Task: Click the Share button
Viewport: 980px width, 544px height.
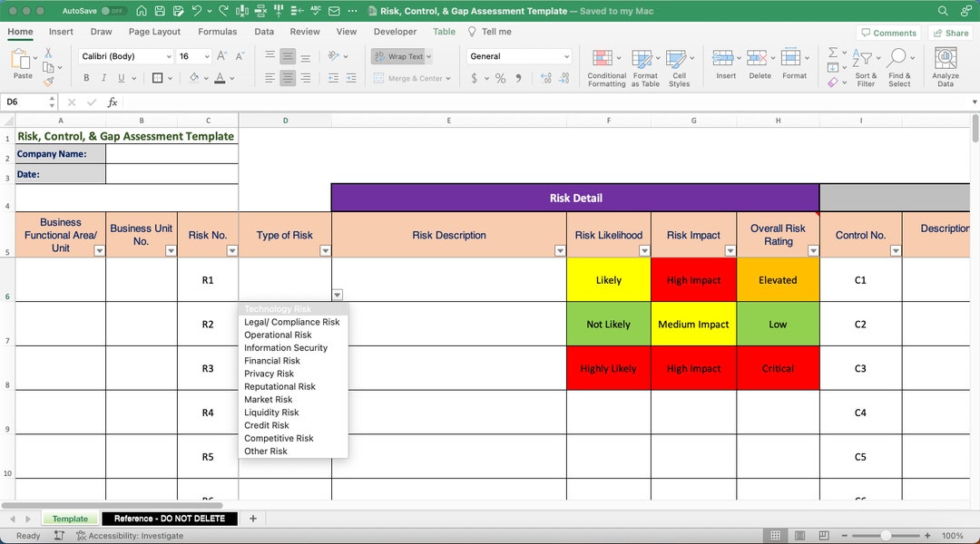Action: 949,32
